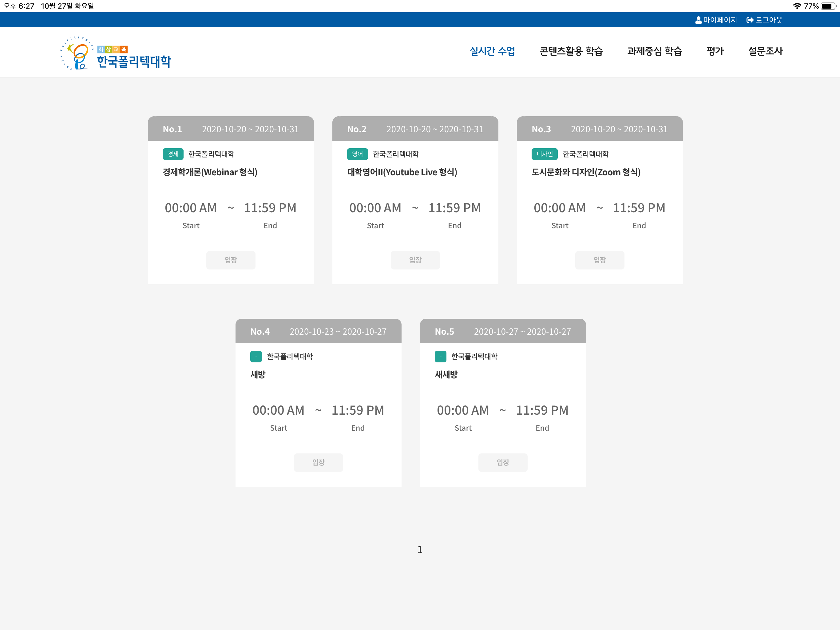Open the 콘텐츠활용 학습 menu
Image resolution: width=840 pixels, height=630 pixels.
571,51
